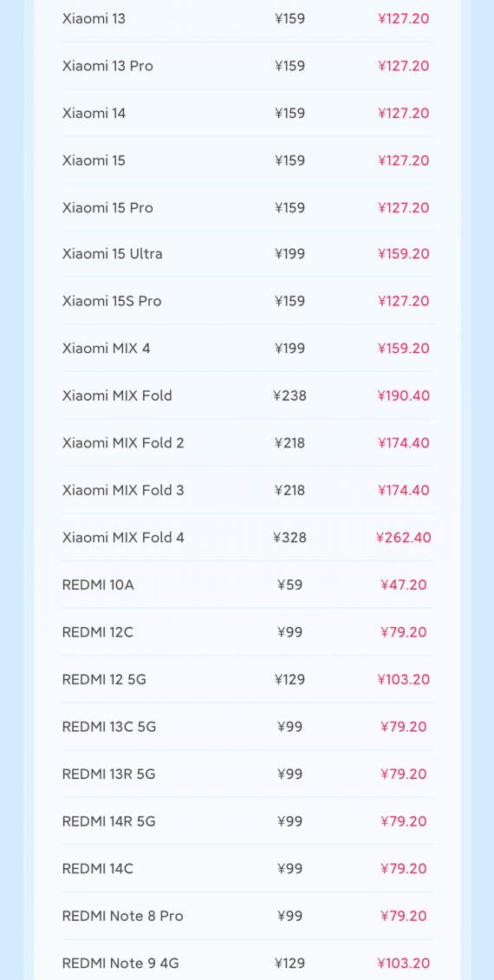The height and width of the screenshot is (980, 494).
Task: Select the REDMI 10A row
Action: (247, 585)
